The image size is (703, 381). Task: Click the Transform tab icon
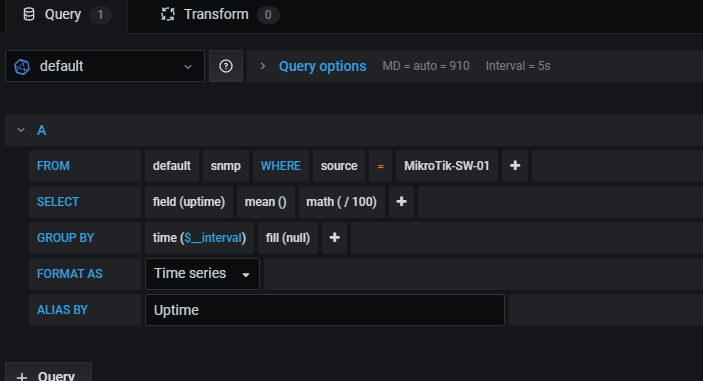(x=168, y=14)
